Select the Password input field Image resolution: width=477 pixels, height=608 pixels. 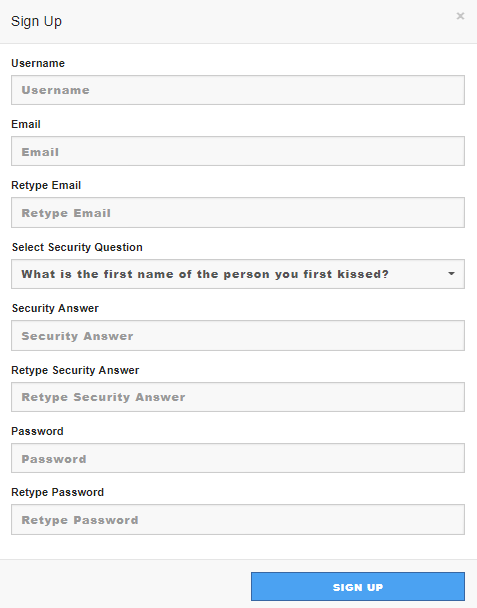pos(238,458)
